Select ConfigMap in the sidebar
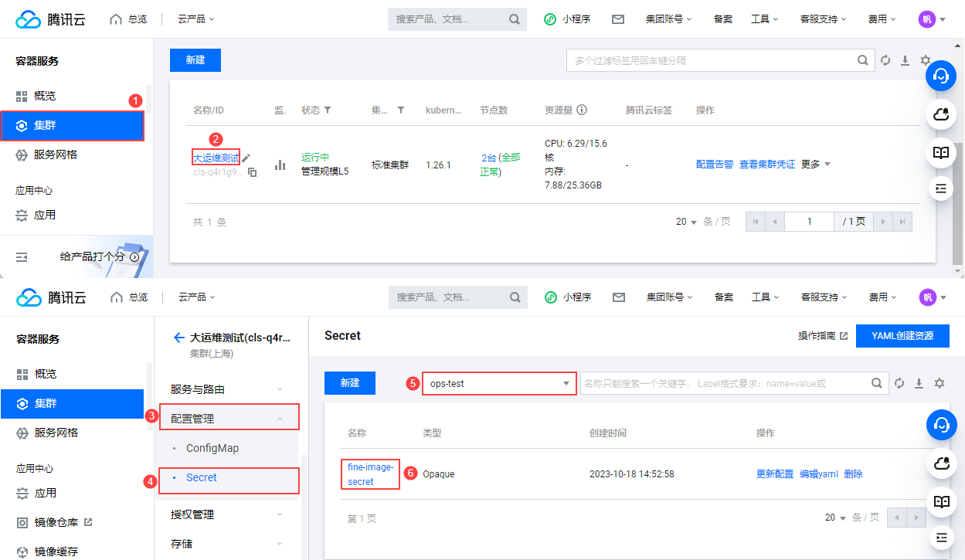Screen dimensions: 965x560 212,448
